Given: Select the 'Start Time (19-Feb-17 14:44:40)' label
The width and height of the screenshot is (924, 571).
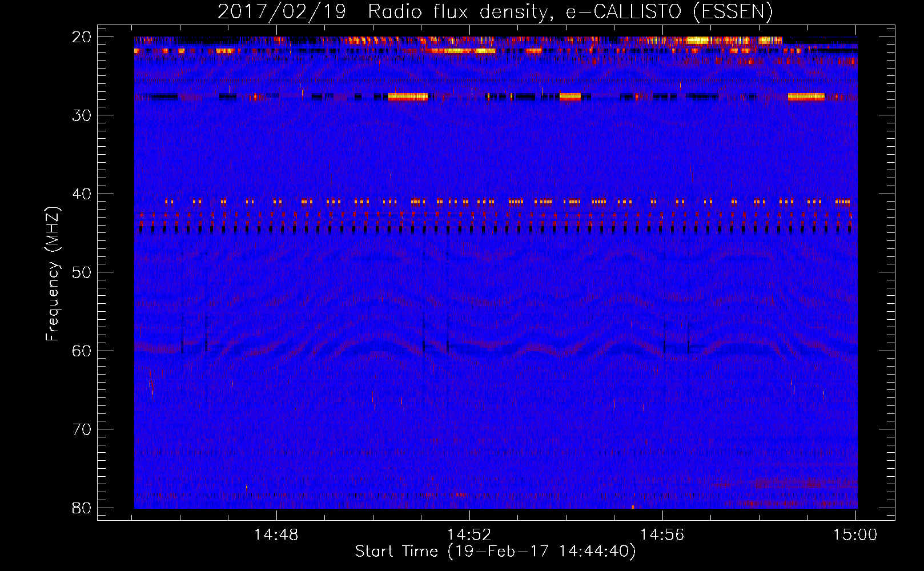Looking at the screenshot, I should coord(495,552).
